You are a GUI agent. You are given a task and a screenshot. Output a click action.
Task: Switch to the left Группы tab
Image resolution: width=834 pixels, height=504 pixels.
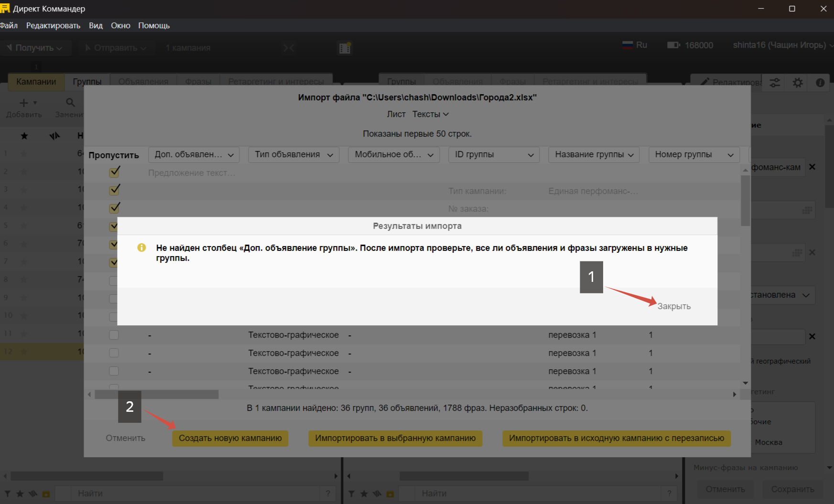(x=87, y=82)
